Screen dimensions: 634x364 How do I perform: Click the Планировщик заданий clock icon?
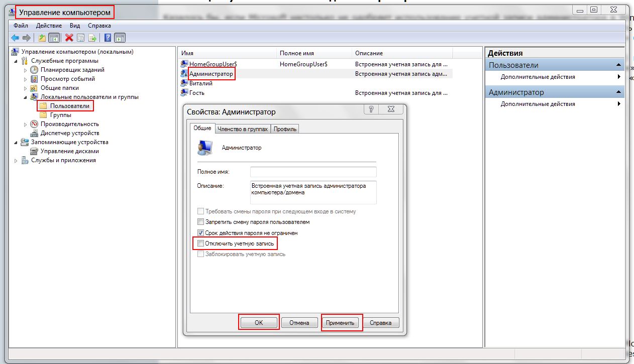34,70
